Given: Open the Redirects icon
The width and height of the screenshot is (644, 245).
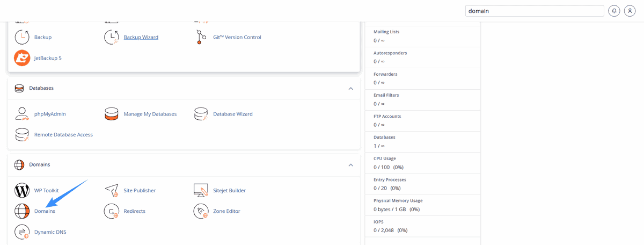Looking at the screenshot, I should tap(112, 211).
